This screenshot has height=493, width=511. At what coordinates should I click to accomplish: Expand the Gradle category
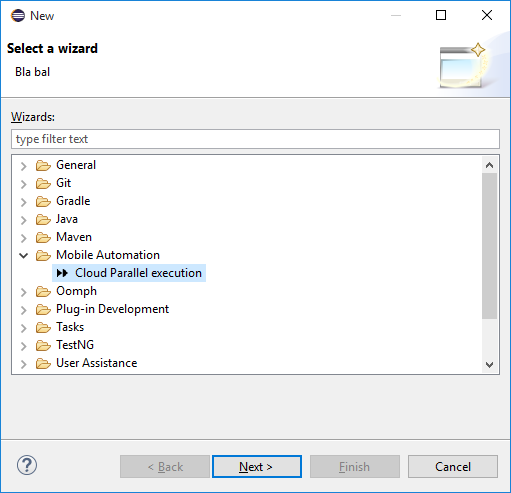(23, 202)
